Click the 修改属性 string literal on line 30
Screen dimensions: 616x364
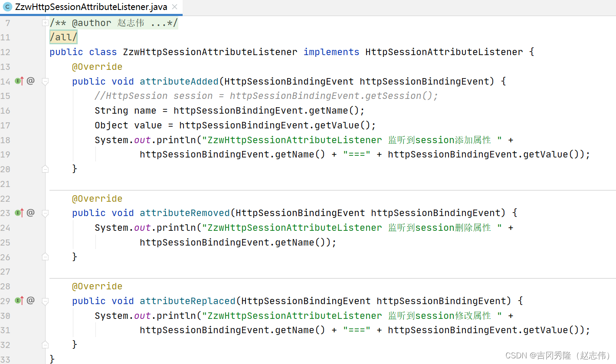(352, 316)
